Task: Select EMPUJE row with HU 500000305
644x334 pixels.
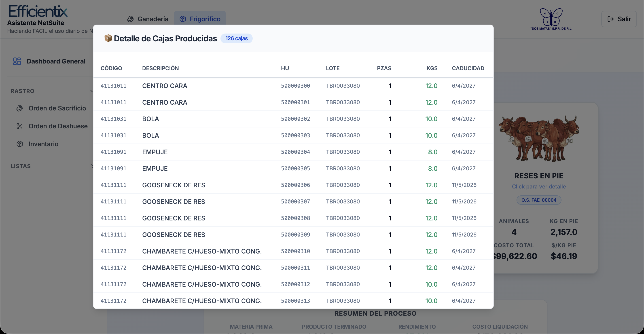Action: point(293,169)
